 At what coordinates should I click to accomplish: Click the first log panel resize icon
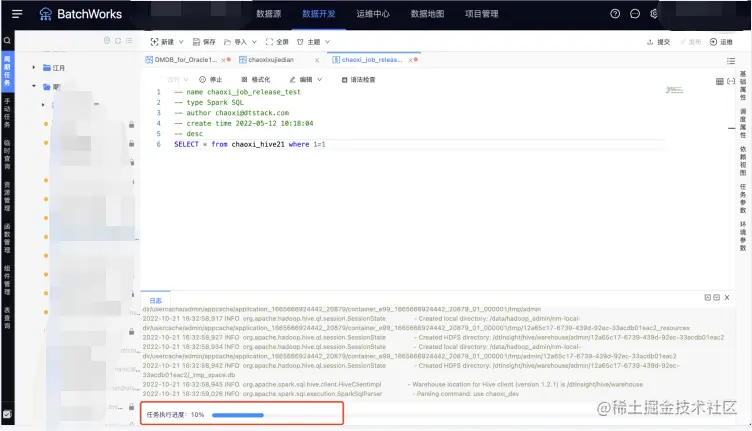(707, 297)
